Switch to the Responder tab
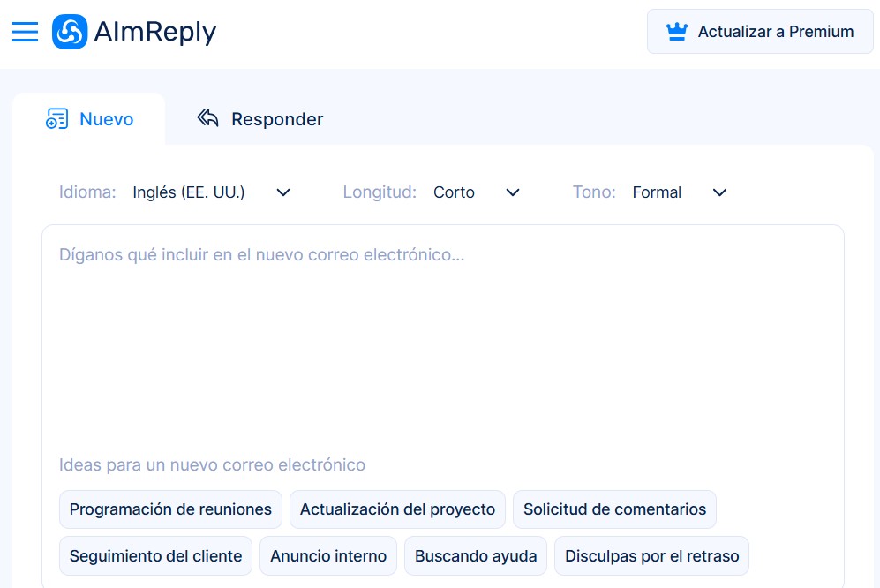 click(276, 119)
